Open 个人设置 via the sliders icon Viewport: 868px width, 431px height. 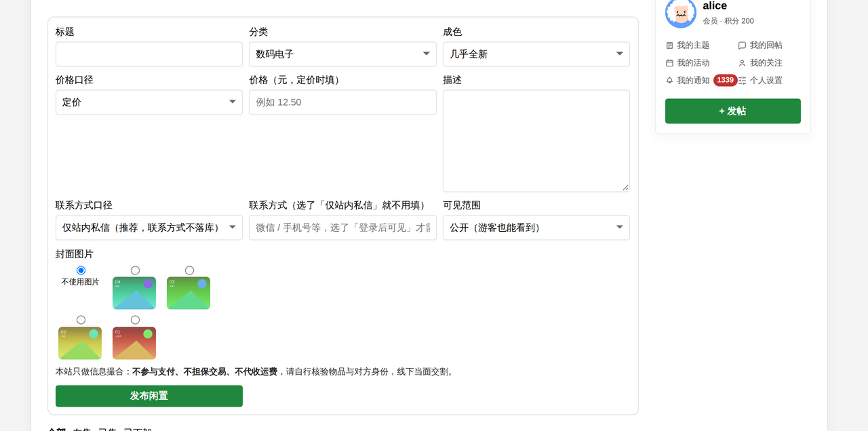(x=742, y=81)
